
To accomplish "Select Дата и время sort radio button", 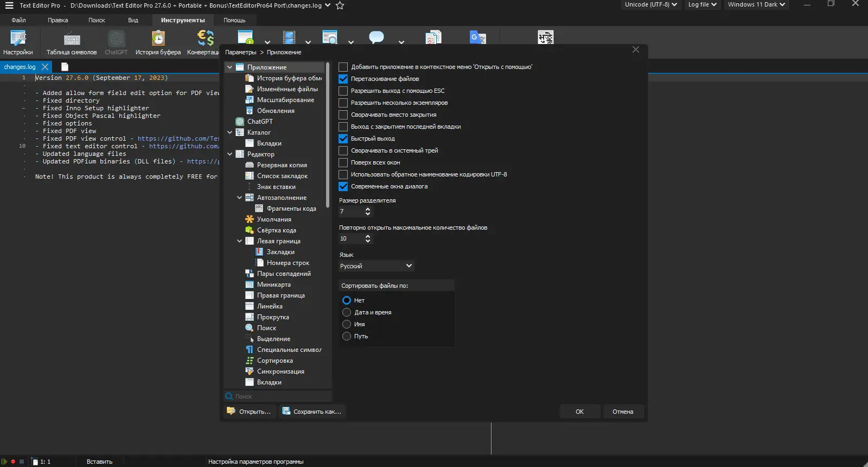I will point(347,312).
